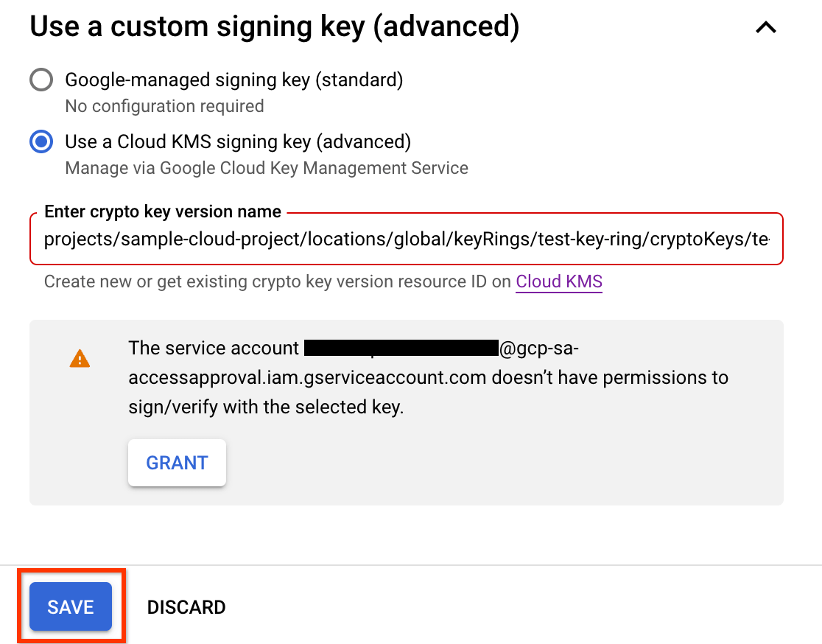Discard the signing key changes
The height and width of the screenshot is (644, 822).
[186, 607]
